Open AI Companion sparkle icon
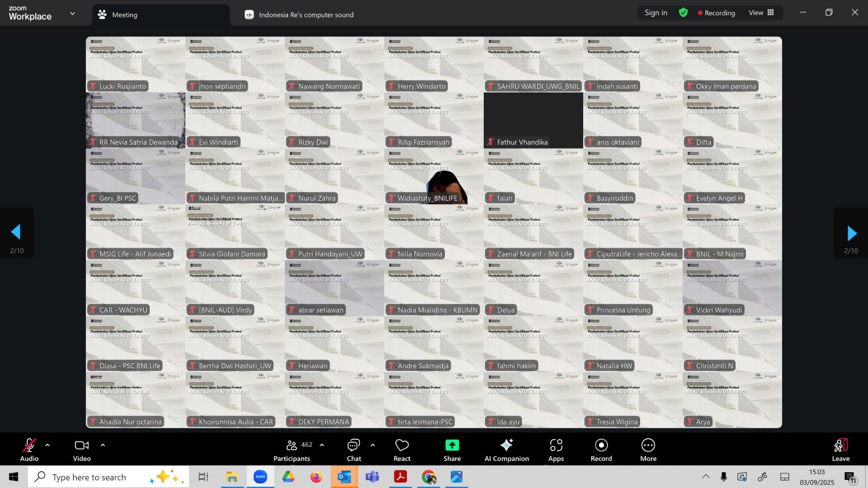 coord(506,445)
